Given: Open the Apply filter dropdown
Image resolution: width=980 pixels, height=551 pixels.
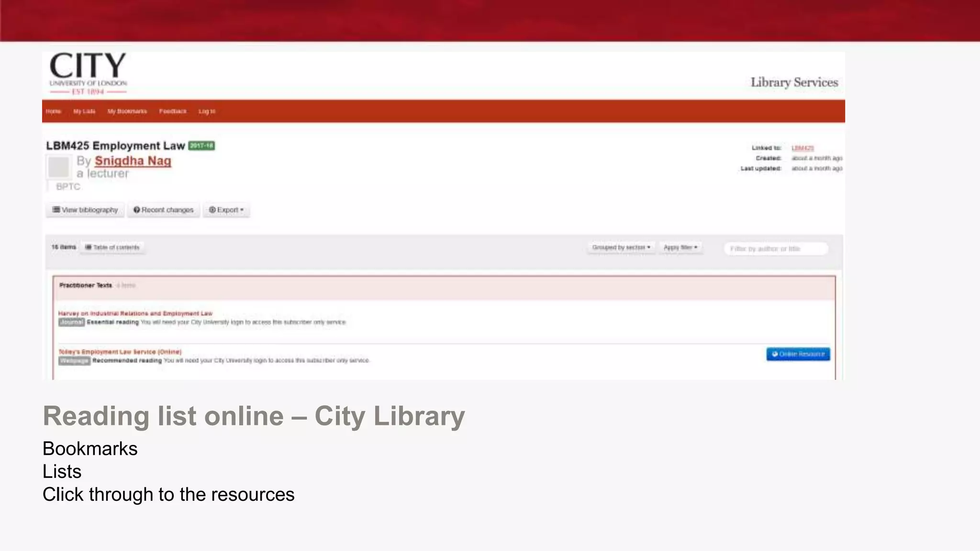Looking at the screenshot, I should (x=680, y=247).
